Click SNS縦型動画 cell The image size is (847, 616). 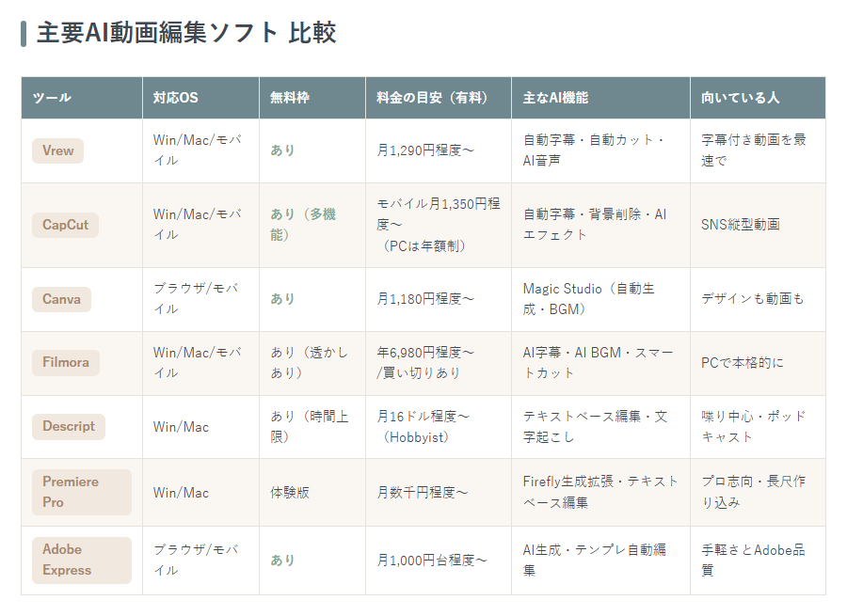pyautogui.click(x=758, y=225)
